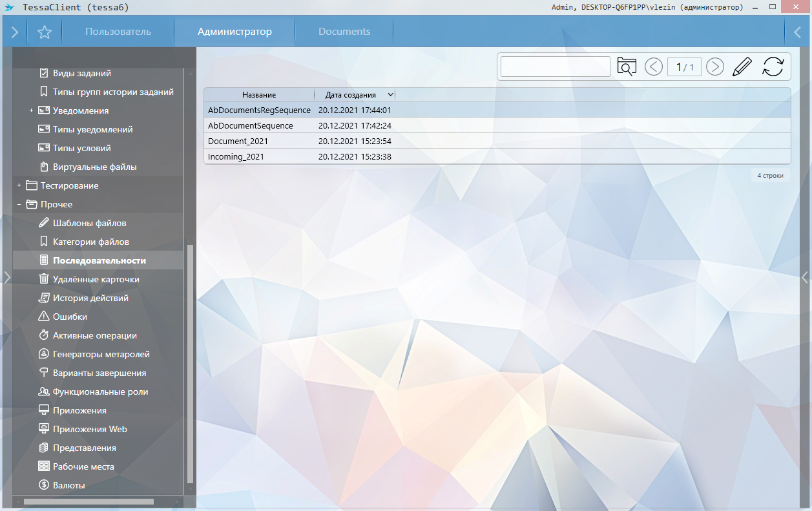The width and height of the screenshot is (812, 511).
Task: Expand the Уведомления tree node
Action: [x=31, y=111]
